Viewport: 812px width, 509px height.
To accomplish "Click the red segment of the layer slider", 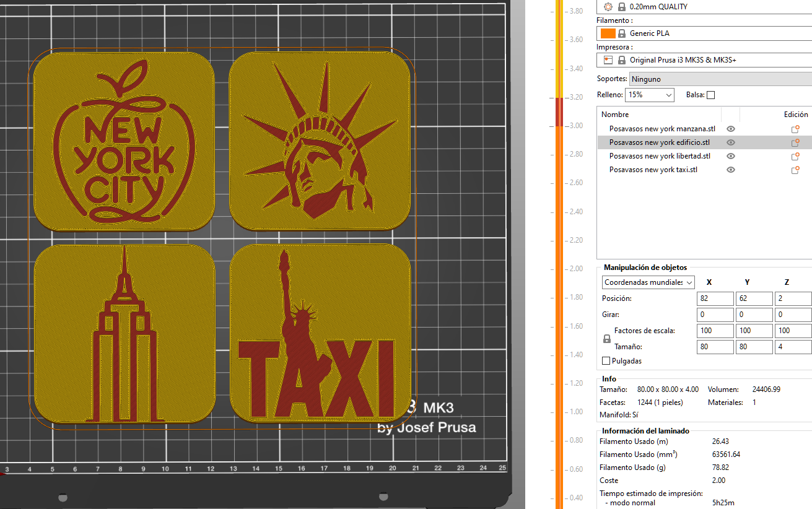I will pos(559,111).
